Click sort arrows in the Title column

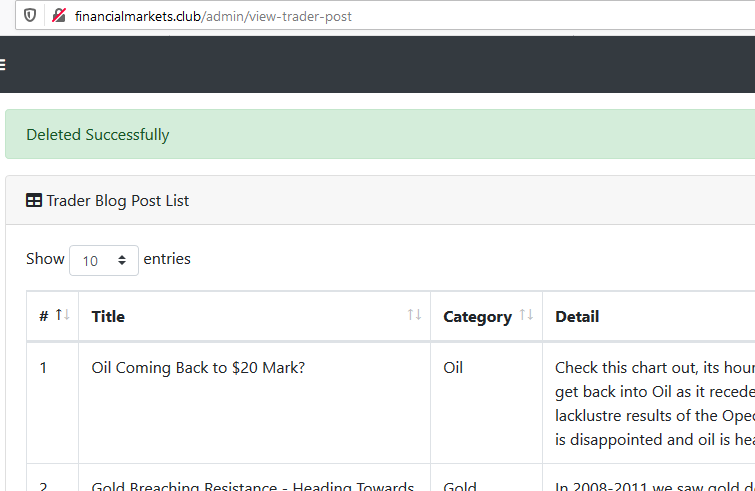[414, 316]
